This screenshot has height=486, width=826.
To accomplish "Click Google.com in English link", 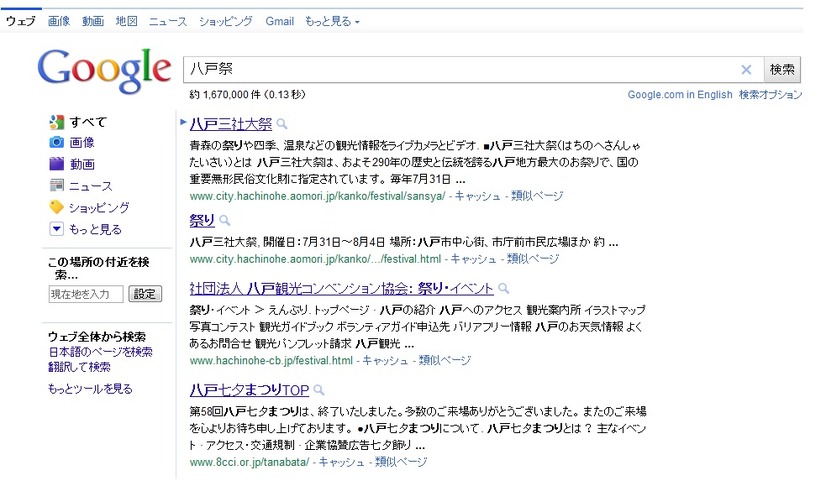I will (680, 95).
